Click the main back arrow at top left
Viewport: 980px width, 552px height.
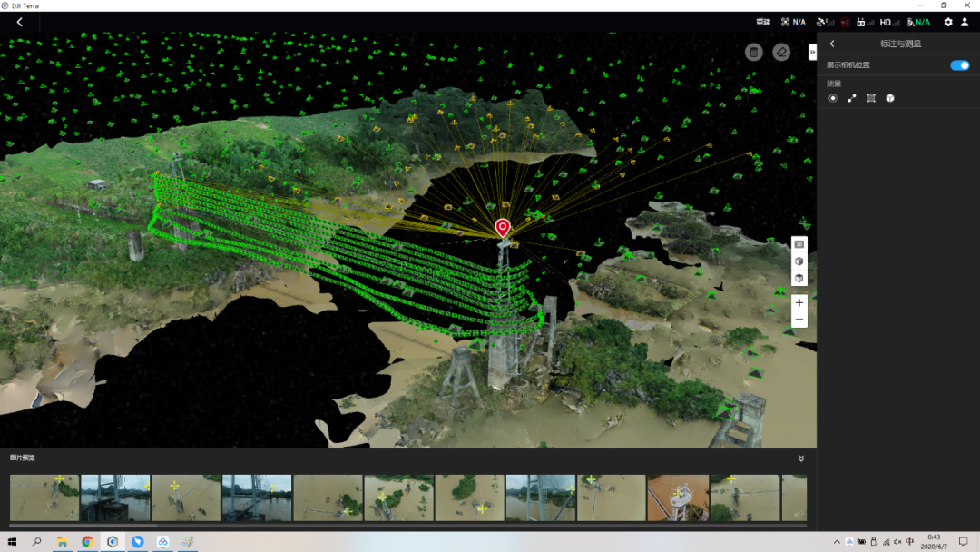point(20,22)
